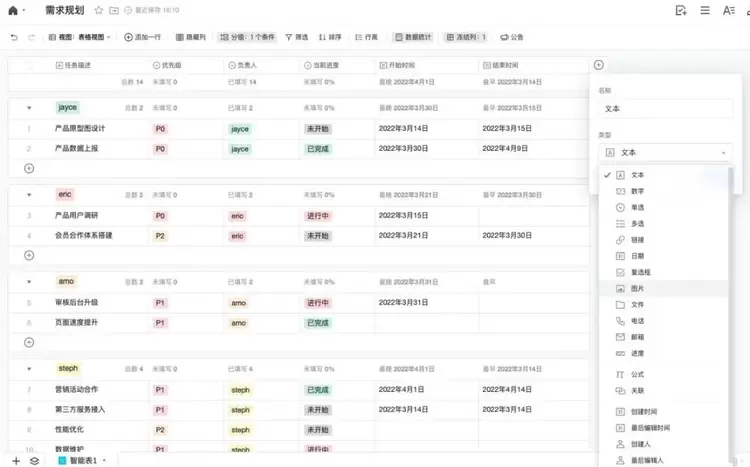Toggle the 数据统计 statistics button

tap(413, 37)
